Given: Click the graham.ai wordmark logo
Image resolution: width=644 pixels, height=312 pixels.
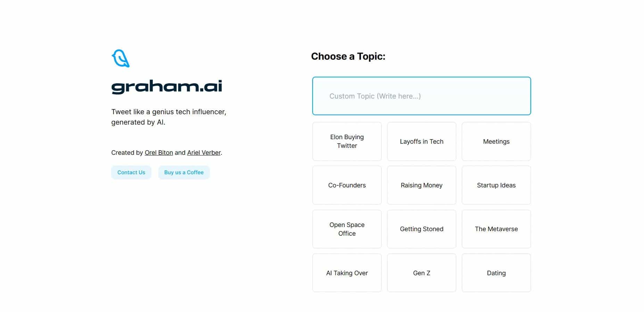Looking at the screenshot, I should [166, 87].
